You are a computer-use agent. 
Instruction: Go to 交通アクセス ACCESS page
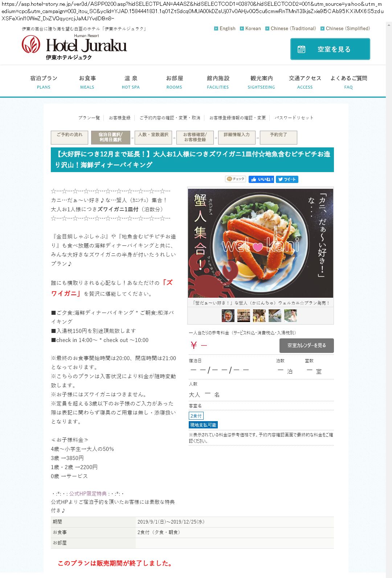point(305,82)
